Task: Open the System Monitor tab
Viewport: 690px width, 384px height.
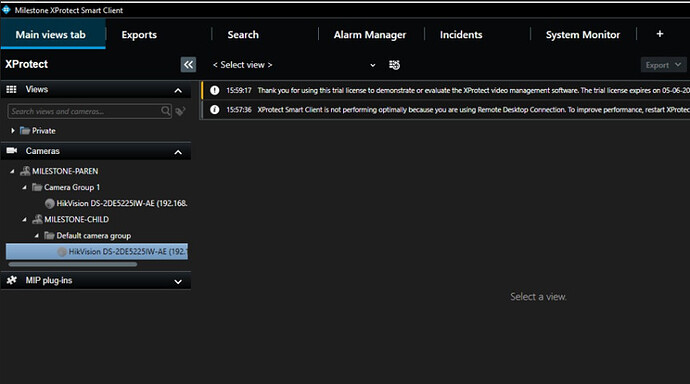Action: pos(583,35)
